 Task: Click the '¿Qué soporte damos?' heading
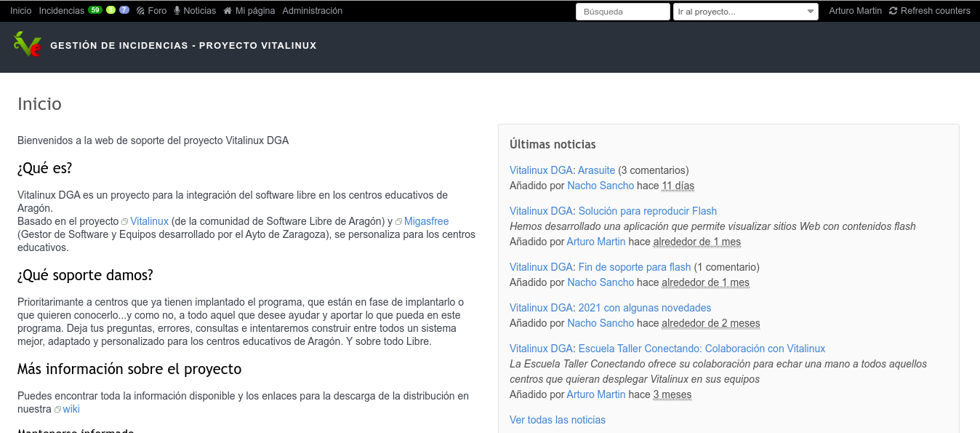pyautogui.click(x=85, y=276)
